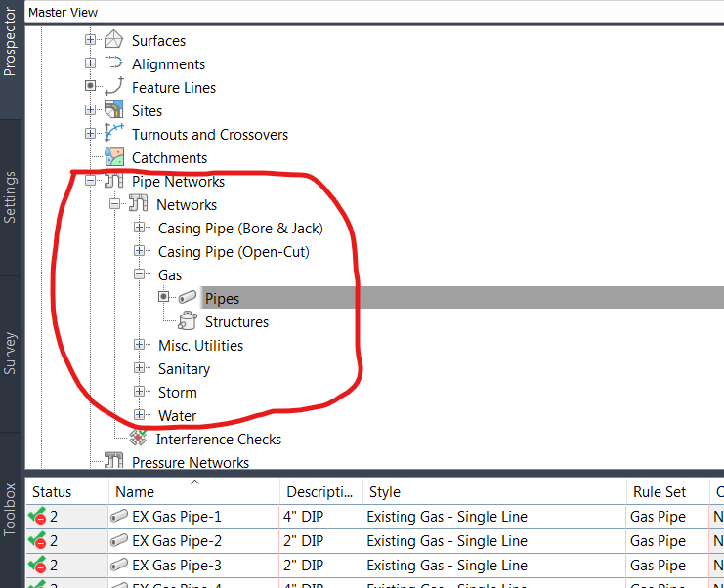Click status icon for EX Gas Pipe-3
724x588 pixels.
[37, 565]
